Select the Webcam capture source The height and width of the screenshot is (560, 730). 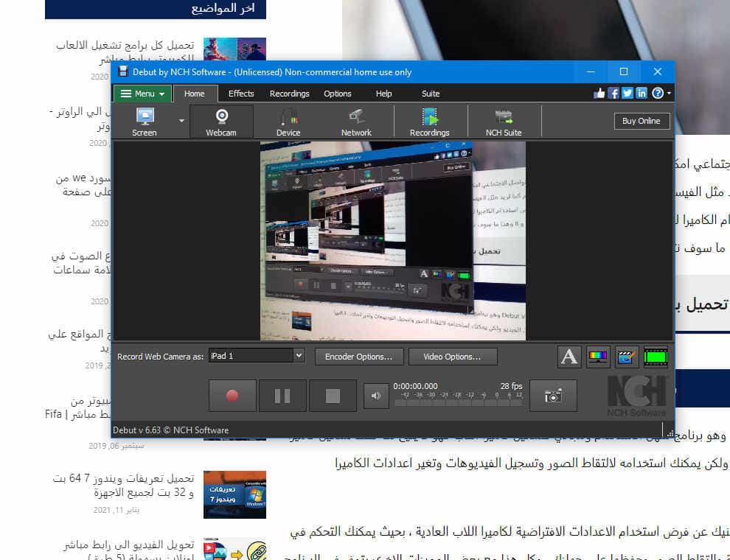(221, 122)
